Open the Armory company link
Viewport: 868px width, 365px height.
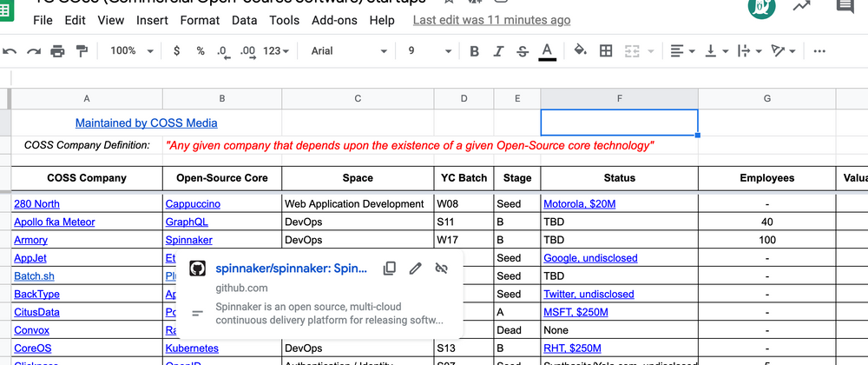pyautogui.click(x=30, y=240)
